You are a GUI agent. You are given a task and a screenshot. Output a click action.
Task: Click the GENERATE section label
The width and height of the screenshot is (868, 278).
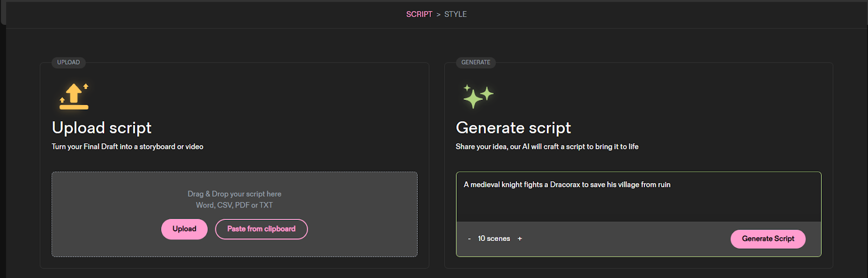(476, 62)
